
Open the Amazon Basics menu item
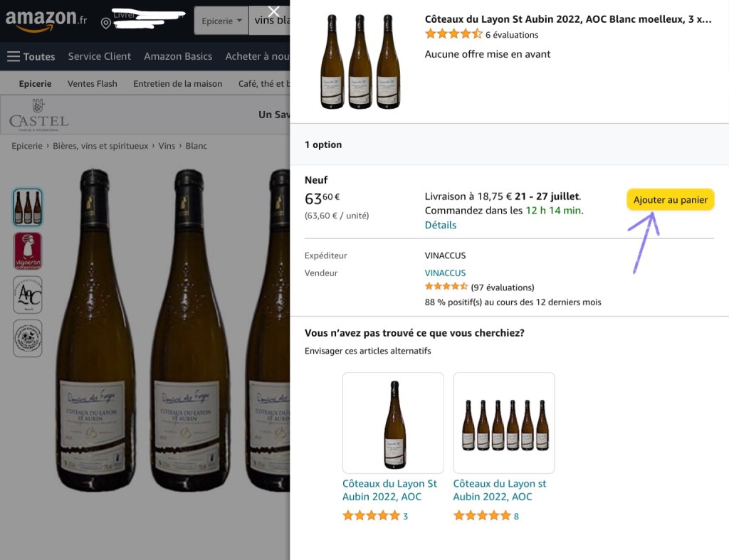click(x=178, y=56)
